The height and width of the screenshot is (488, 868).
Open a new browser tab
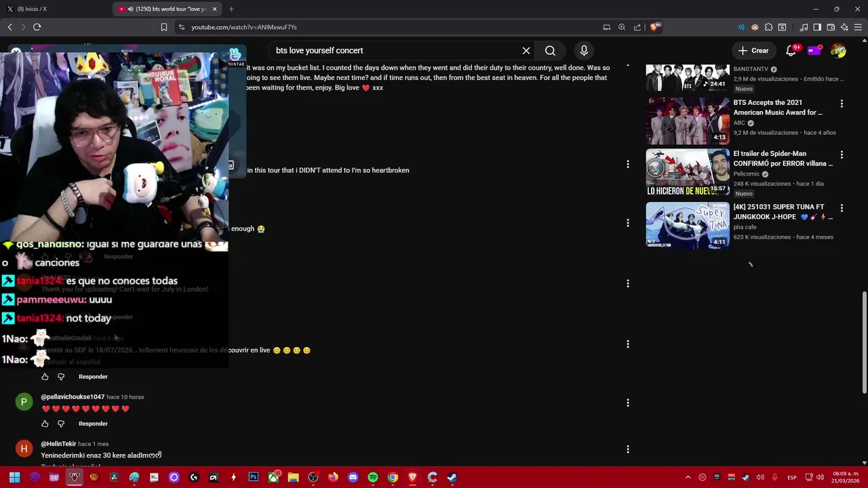click(x=231, y=9)
